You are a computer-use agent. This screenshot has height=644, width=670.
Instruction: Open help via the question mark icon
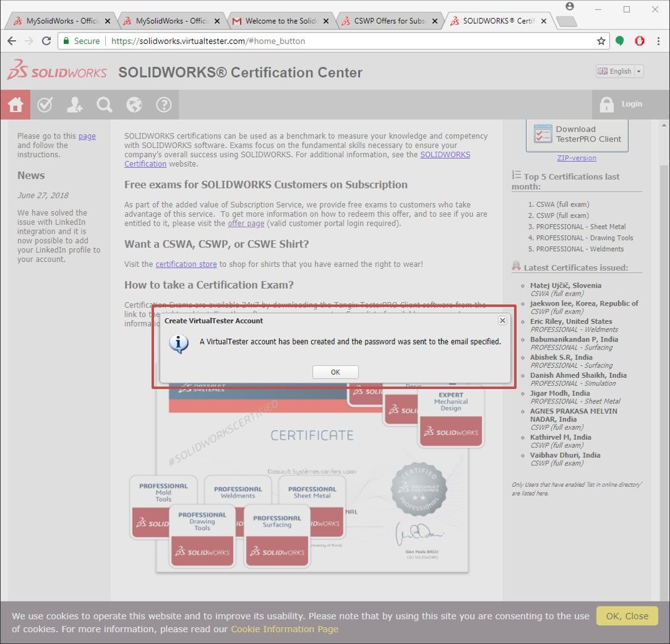coord(164,104)
